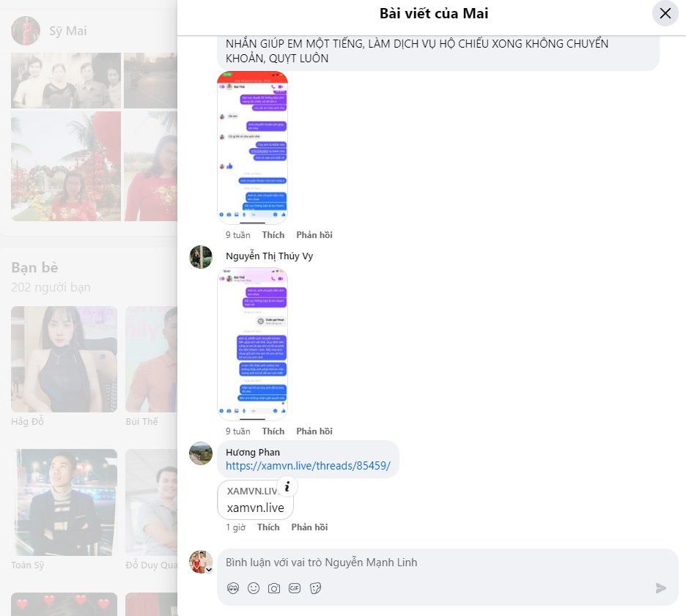Click Thích under Hương Phan's comment
Viewport: 686px width, 616px height.
pyautogui.click(x=268, y=527)
